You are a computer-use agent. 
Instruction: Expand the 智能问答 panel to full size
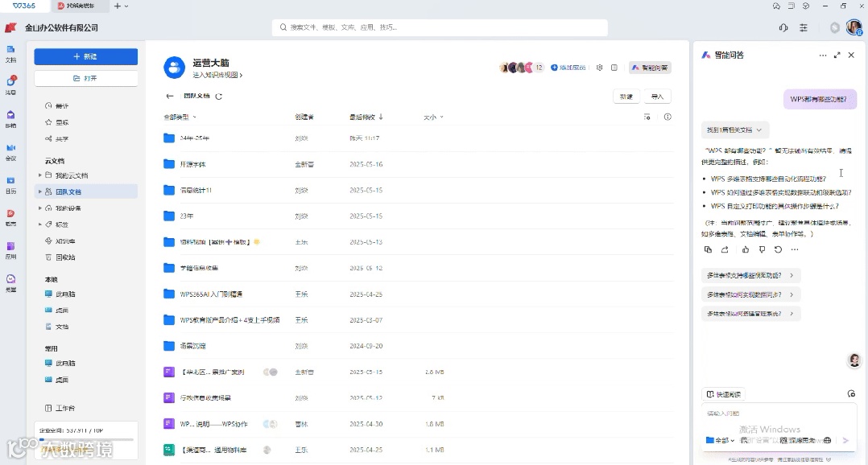click(837, 56)
